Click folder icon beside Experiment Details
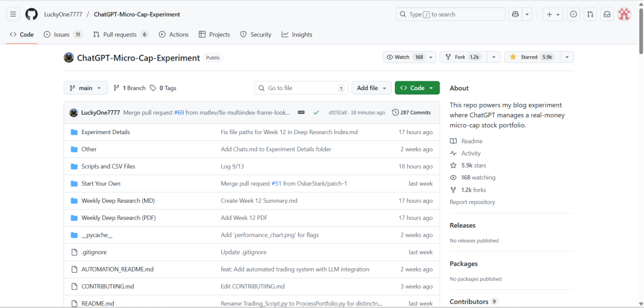This screenshot has width=644, height=308. (x=74, y=132)
